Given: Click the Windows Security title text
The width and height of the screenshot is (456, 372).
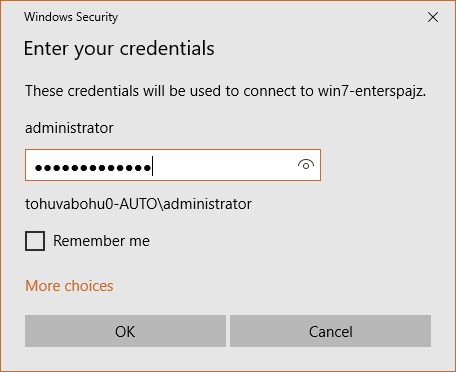Looking at the screenshot, I should tap(71, 17).
